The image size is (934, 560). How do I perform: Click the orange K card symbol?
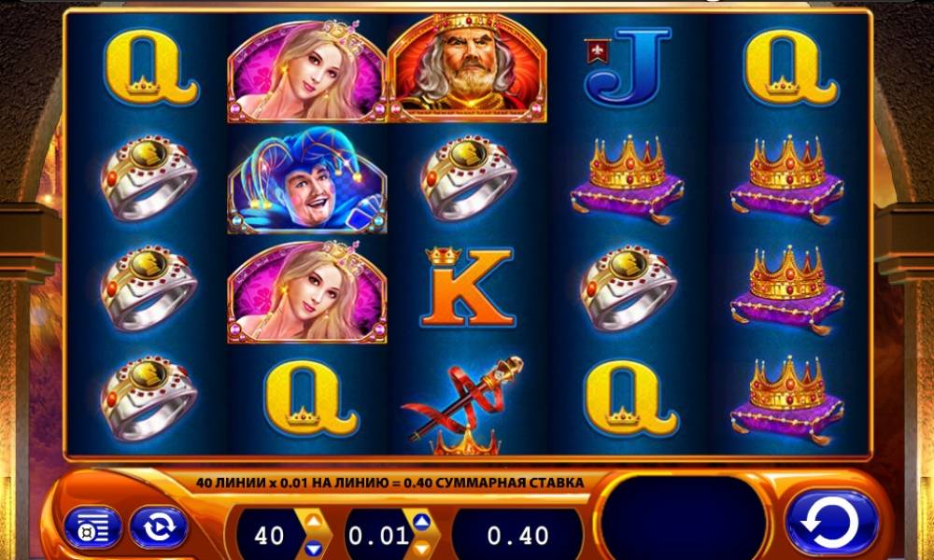(x=468, y=287)
